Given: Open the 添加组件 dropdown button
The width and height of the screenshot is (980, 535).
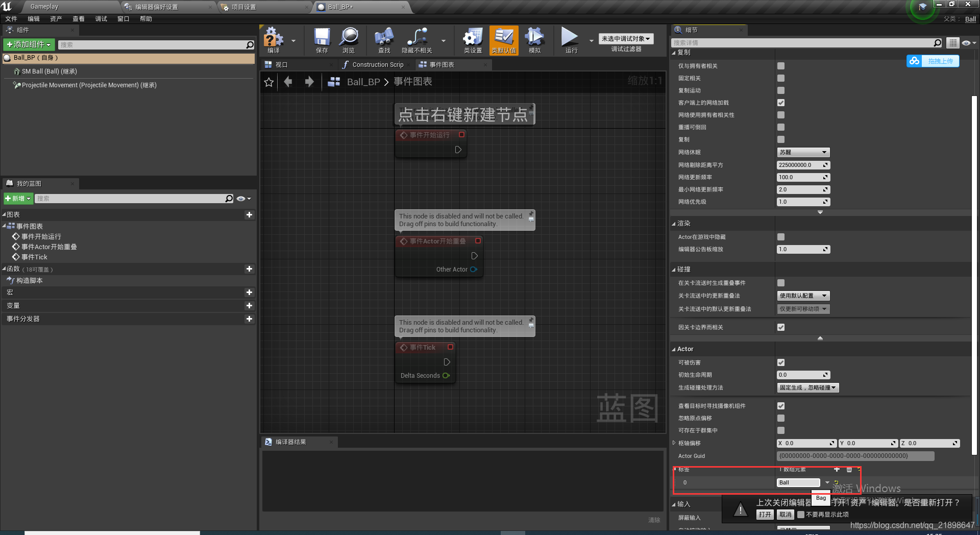Looking at the screenshot, I should pyautogui.click(x=29, y=45).
